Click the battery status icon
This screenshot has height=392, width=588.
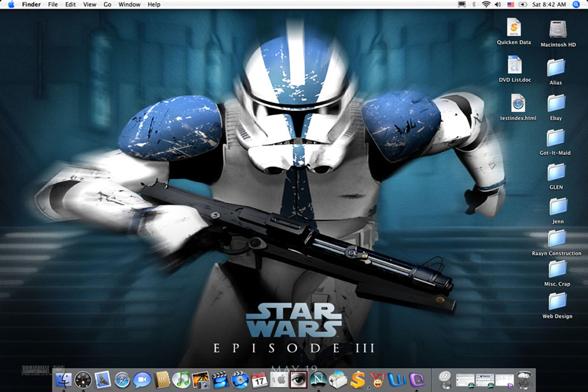[x=523, y=4]
